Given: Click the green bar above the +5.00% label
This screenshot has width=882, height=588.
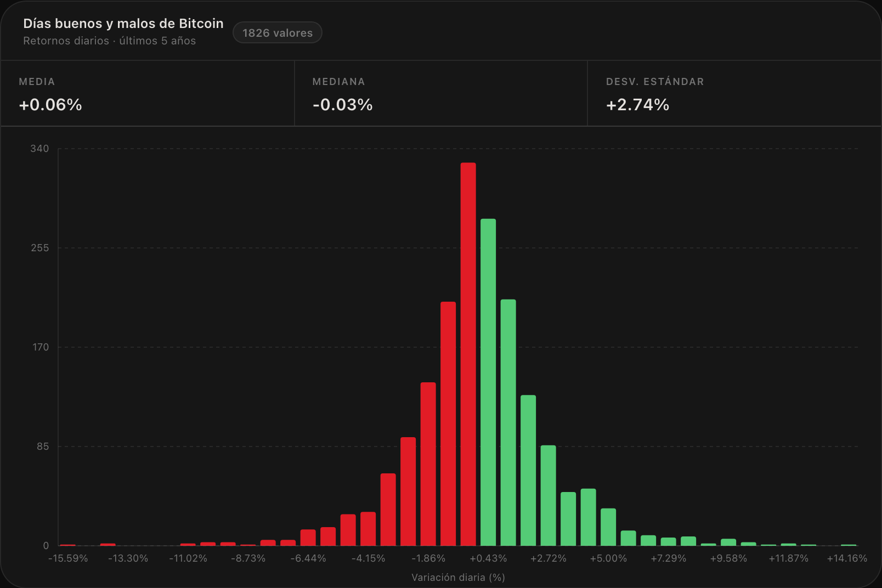Looking at the screenshot, I should 608,527.
